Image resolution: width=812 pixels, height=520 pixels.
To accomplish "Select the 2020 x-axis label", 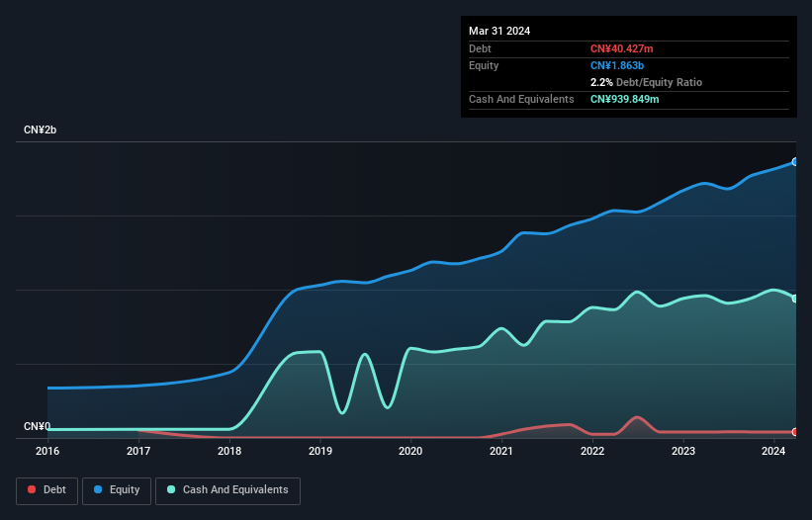I will pyautogui.click(x=410, y=451).
